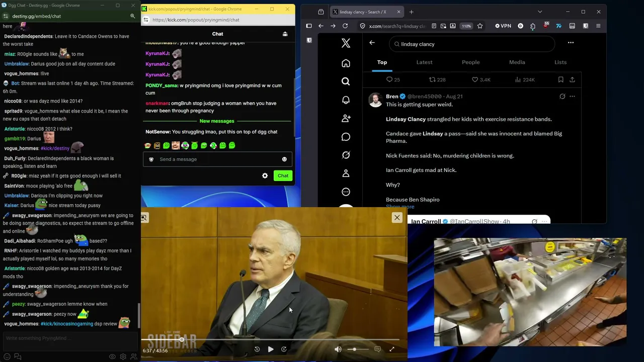
Task: Open the tab list dropdown chevron
Action: pos(540,12)
